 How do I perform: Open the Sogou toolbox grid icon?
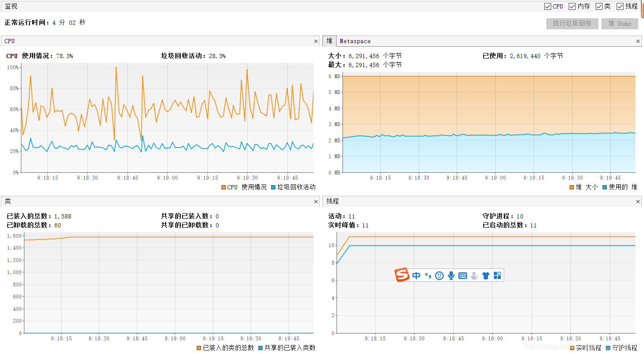tap(497, 276)
